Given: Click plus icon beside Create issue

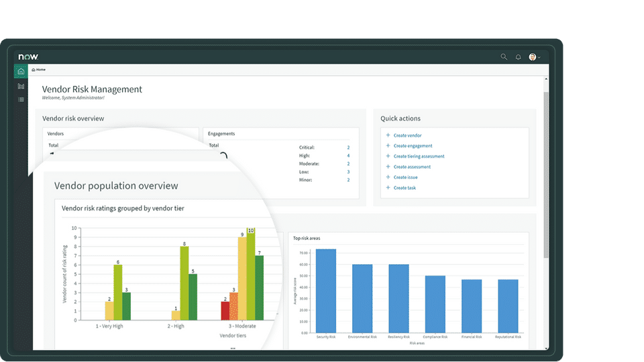Looking at the screenshot, I should [x=388, y=177].
